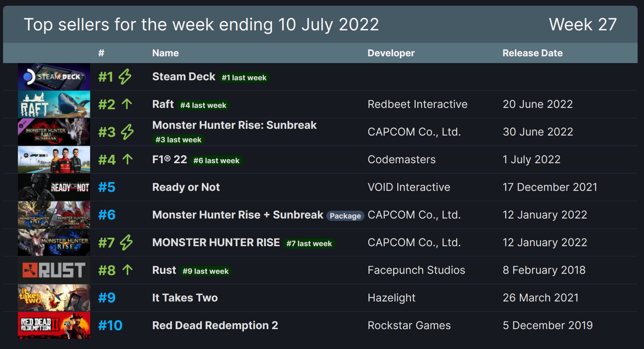Click the '#4 last week' badge for Raft
This screenshot has height=349, width=644.
coord(203,105)
